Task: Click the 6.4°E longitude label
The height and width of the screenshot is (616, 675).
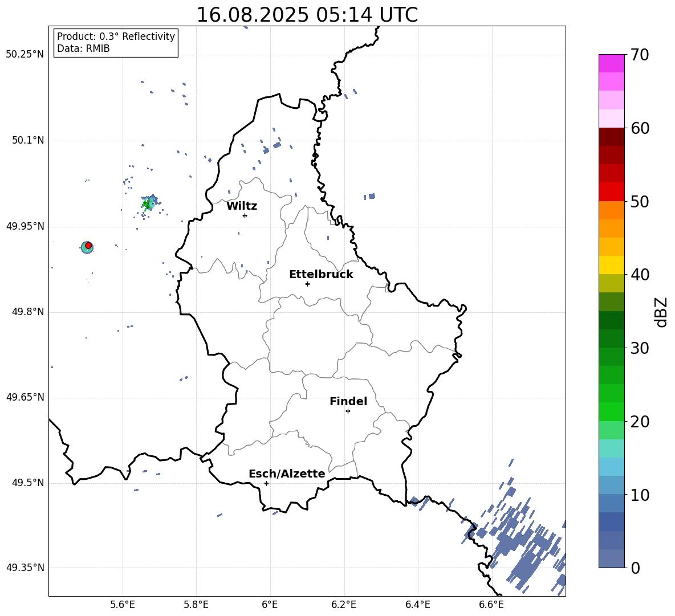Action: point(417,605)
